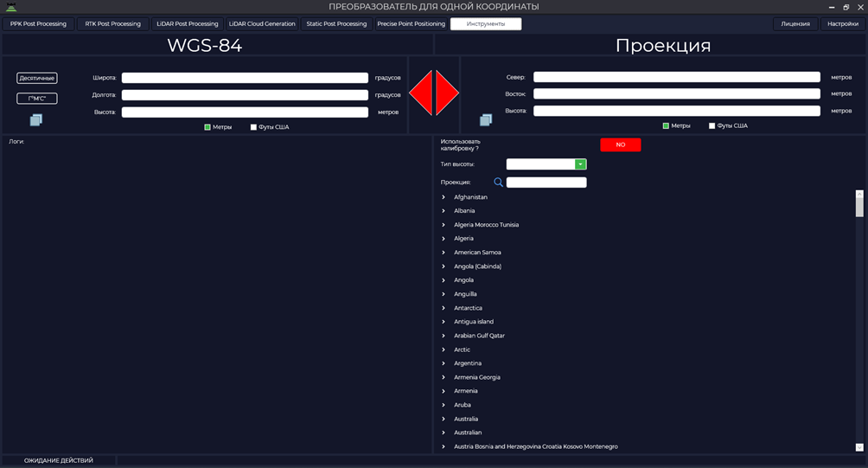Switch to PPK Post Processing tab
Image resolution: width=868 pixels, height=468 pixels.
[x=38, y=24]
